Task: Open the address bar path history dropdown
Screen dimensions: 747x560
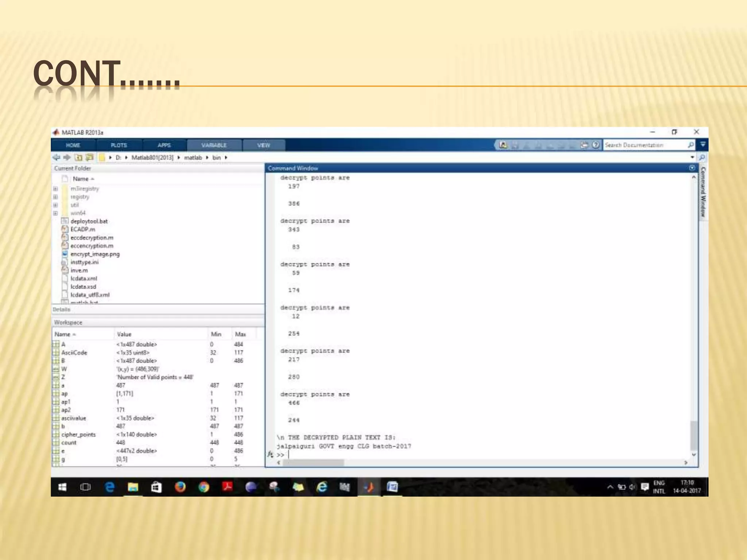Action: click(692, 157)
